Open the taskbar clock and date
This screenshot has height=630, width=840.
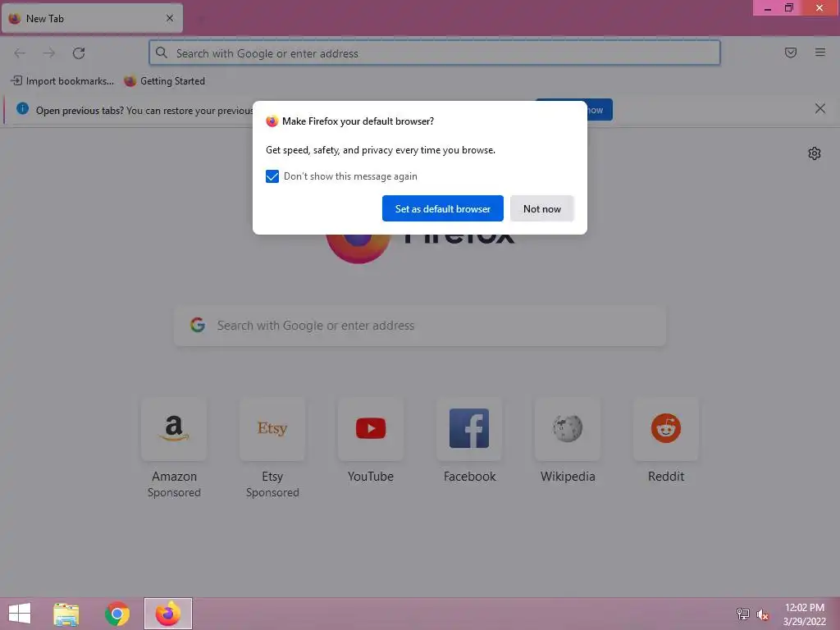pos(805,614)
